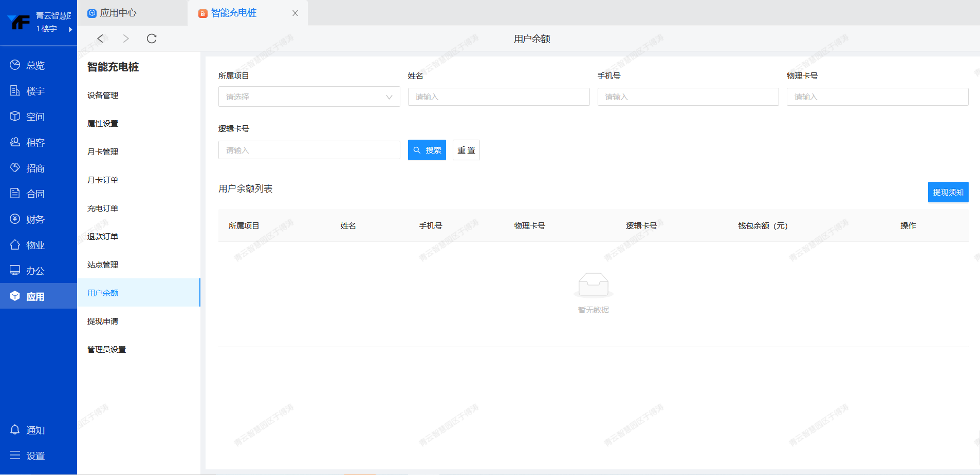
Task: Open 通知 notifications bell icon
Action: tap(15, 429)
